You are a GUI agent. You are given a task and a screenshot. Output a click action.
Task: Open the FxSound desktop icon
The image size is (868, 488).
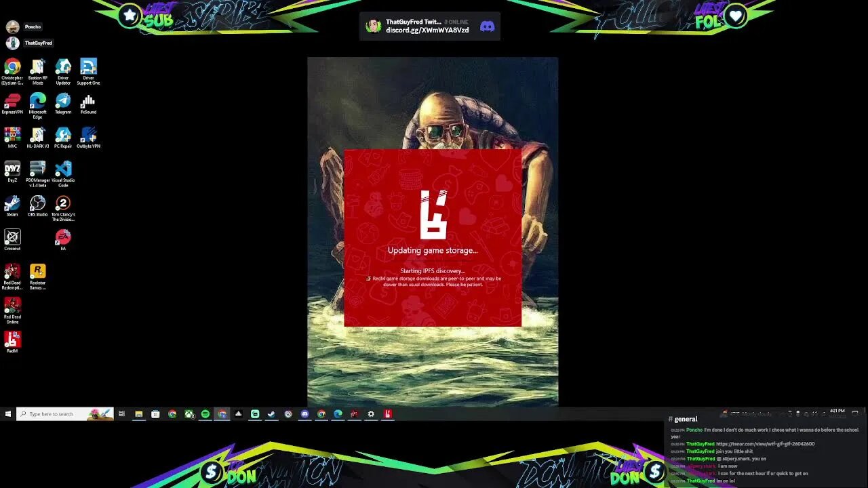pos(88,104)
